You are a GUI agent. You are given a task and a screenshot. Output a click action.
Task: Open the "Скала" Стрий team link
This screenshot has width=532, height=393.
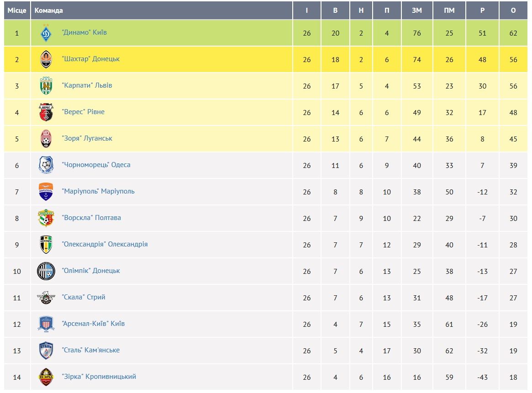[x=83, y=297]
